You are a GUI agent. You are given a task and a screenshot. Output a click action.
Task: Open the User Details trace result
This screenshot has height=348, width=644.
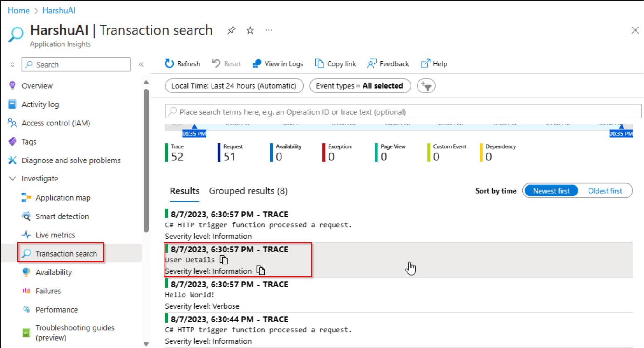(399, 260)
